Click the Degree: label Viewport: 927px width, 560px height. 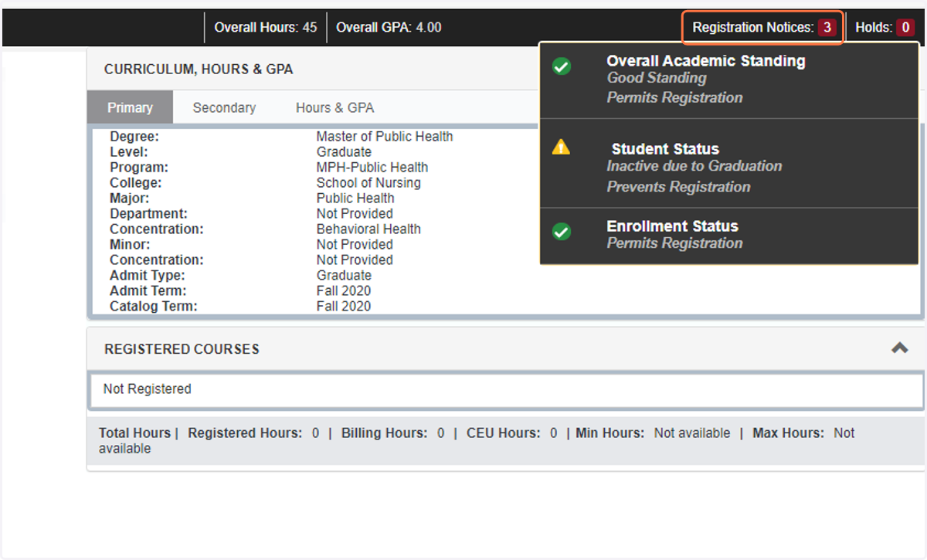(134, 137)
